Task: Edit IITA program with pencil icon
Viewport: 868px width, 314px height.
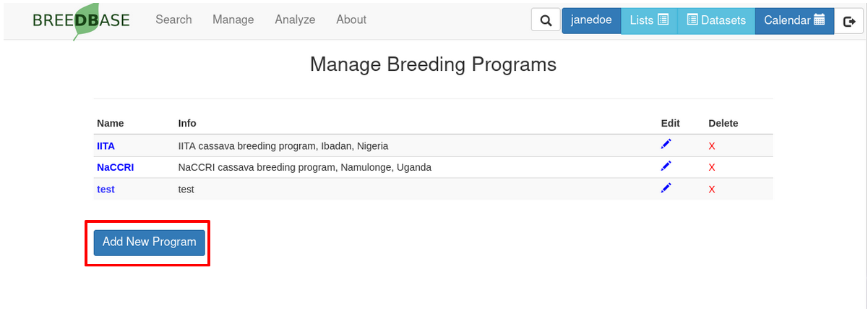Action: coord(666,145)
